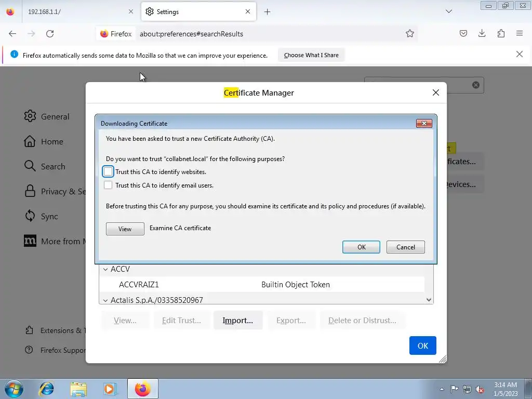532x399 pixels.
Task: Reload the page with refresh icon
Action: (x=50, y=34)
